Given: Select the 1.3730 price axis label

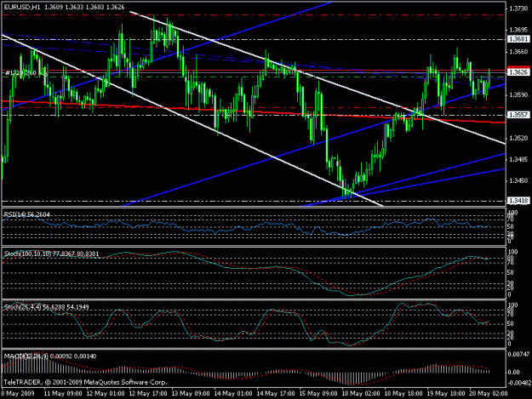Looking at the screenshot, I should (x=518, y=9).
